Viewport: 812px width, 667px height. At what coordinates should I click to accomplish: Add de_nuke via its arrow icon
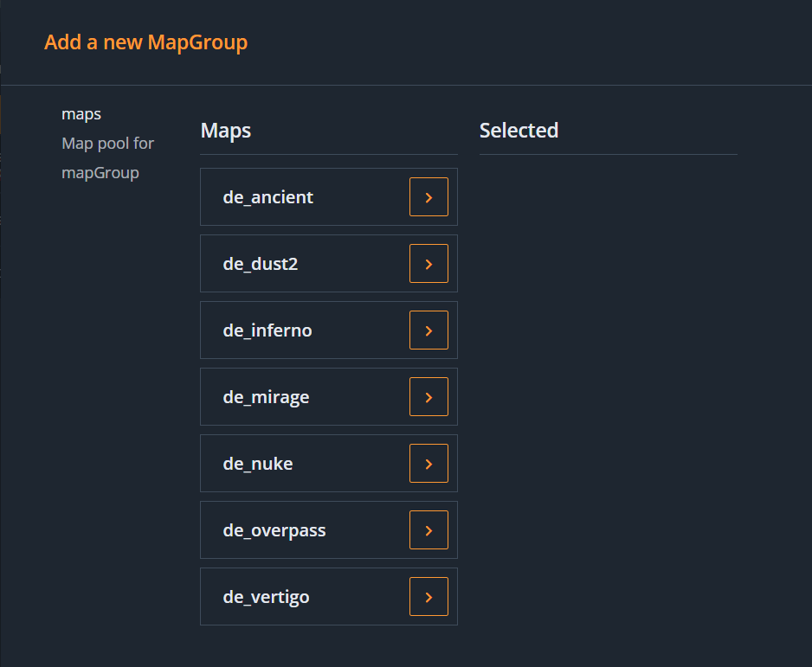429,464
